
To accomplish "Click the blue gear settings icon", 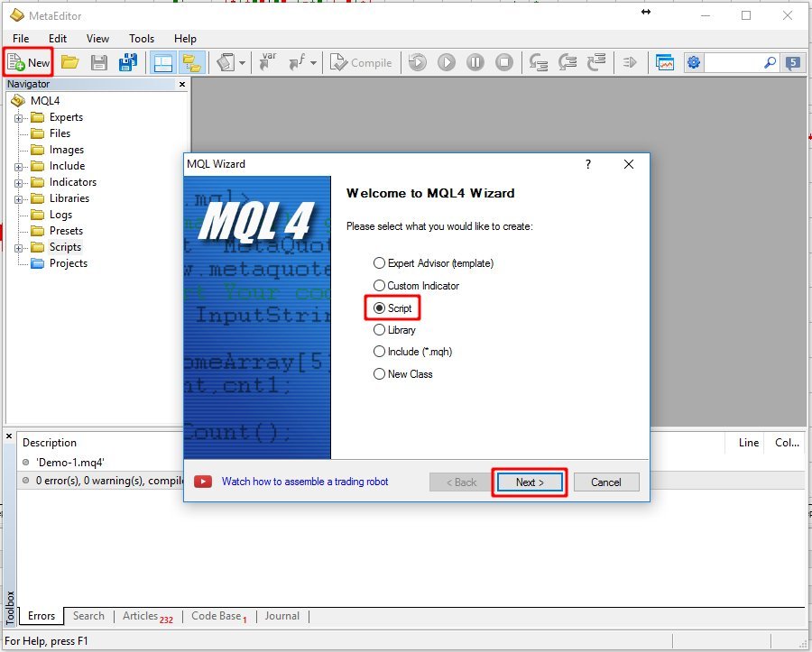I will 694,62.
